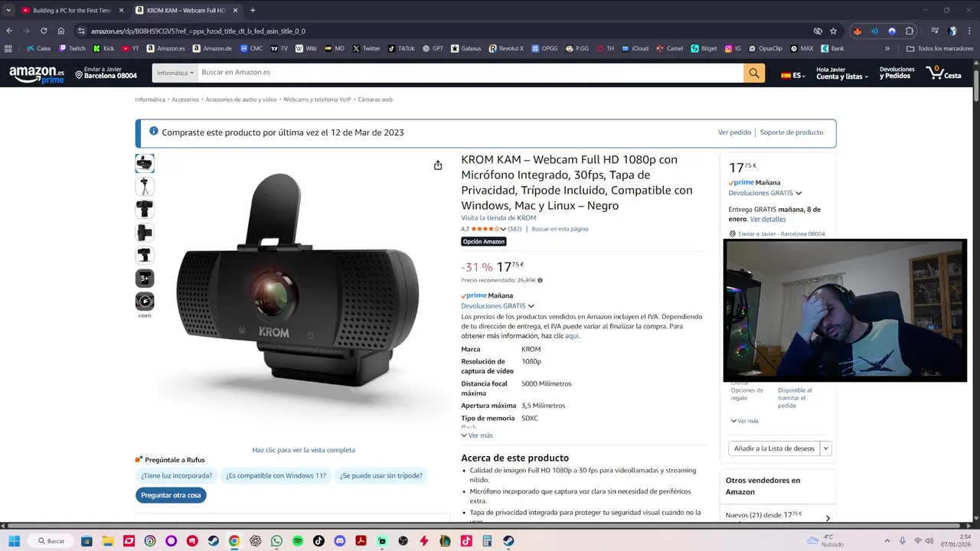Open Devoluciones y Pedidos
This screenshot has width=980, height=551.
click(897, 73)
